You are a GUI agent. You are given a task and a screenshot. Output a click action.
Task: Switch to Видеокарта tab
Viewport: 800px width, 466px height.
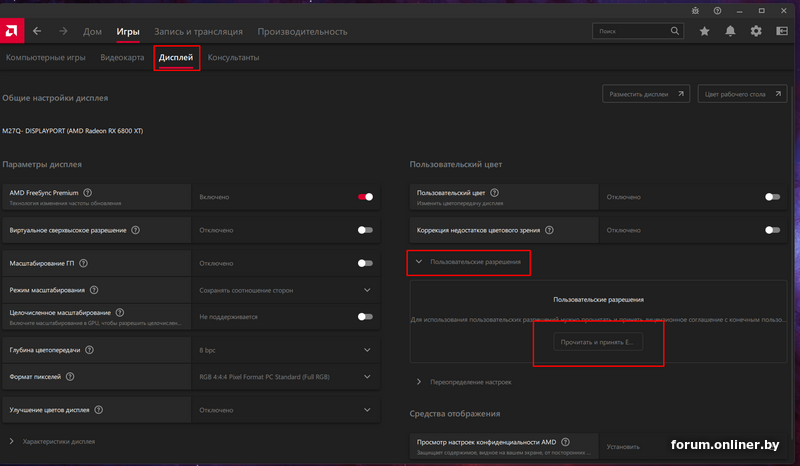click(x=121, y=58)
